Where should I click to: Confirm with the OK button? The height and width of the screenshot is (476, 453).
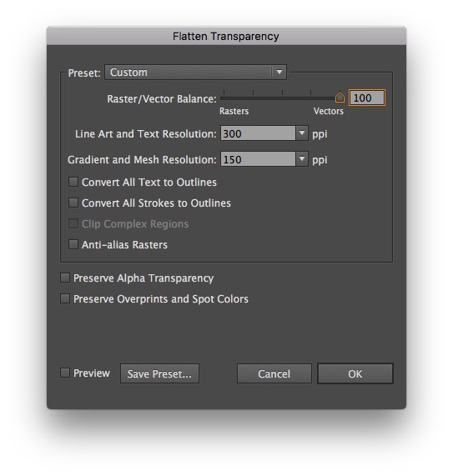click(355, 373)
